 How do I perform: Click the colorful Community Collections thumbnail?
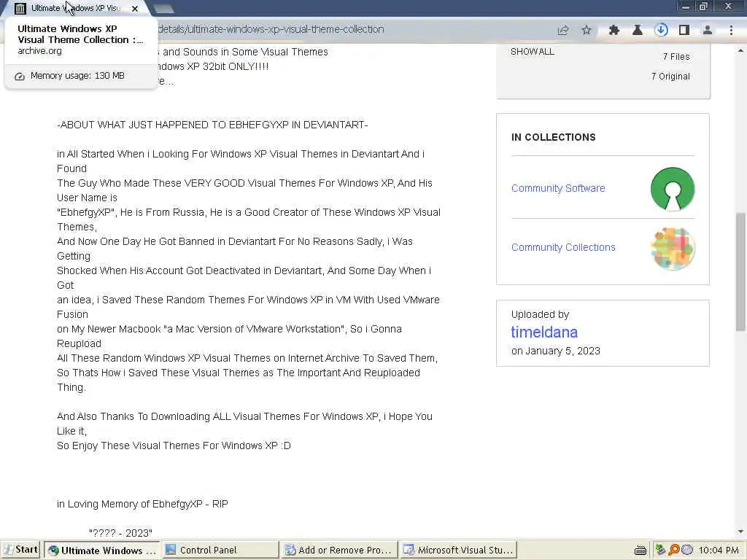[x=672, y=248]
